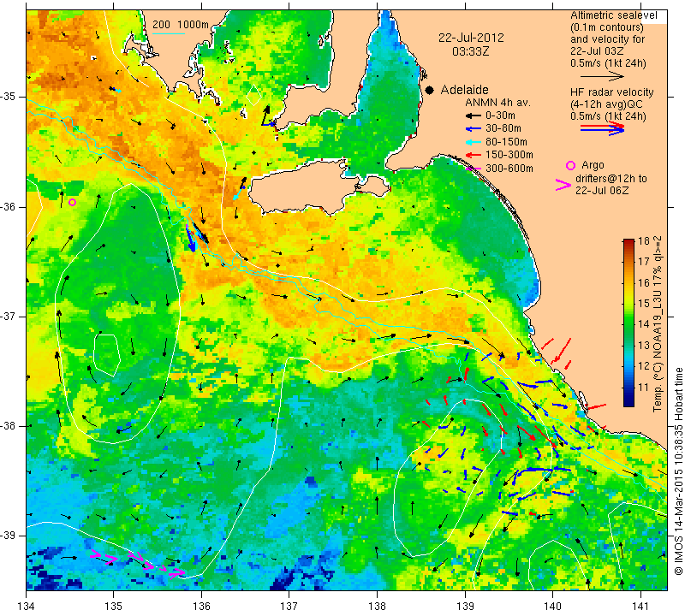685x616 pixels.
Task: Click the 'ANMN 4h av.' legend heading
Action: pos(497,103)
